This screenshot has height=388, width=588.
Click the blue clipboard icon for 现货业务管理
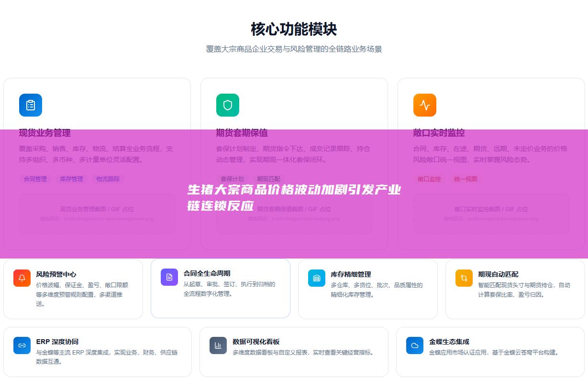point(31,105)
